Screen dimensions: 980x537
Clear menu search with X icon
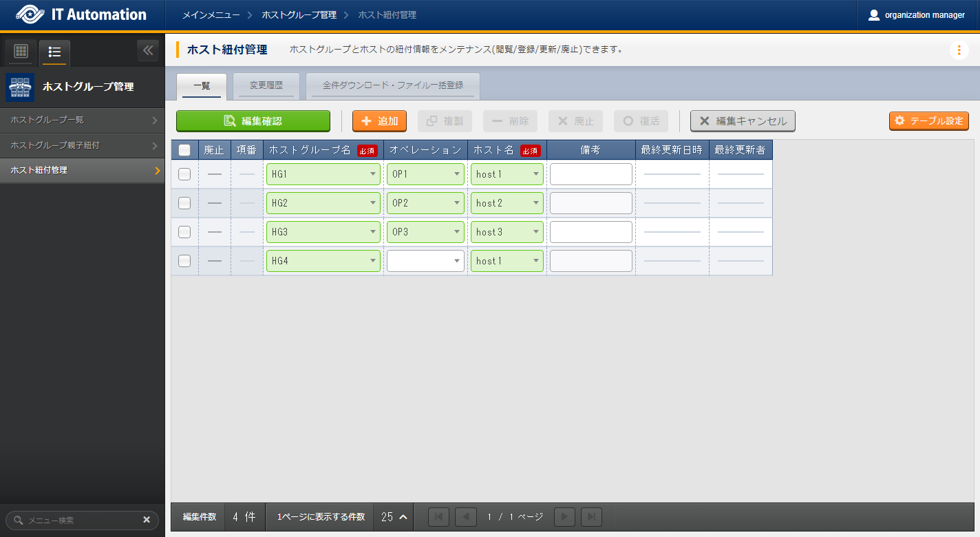tap(147, 520)
